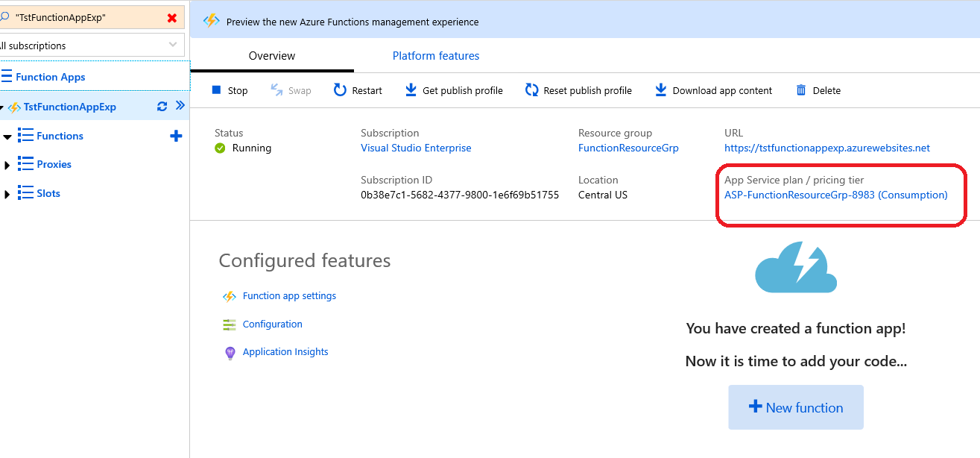This screenshot has width=980, height=458.
Task: Click the Configuration sliders icon
Action: tap(230, 324)
